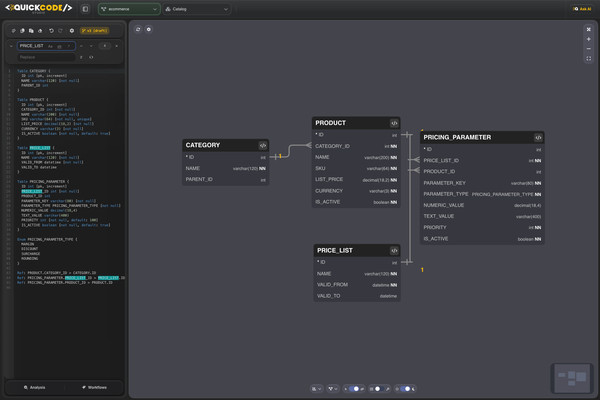This screenshot has height=400, width=600.
Task: Click the minimap thumbnail
Action: coord(572,378)
